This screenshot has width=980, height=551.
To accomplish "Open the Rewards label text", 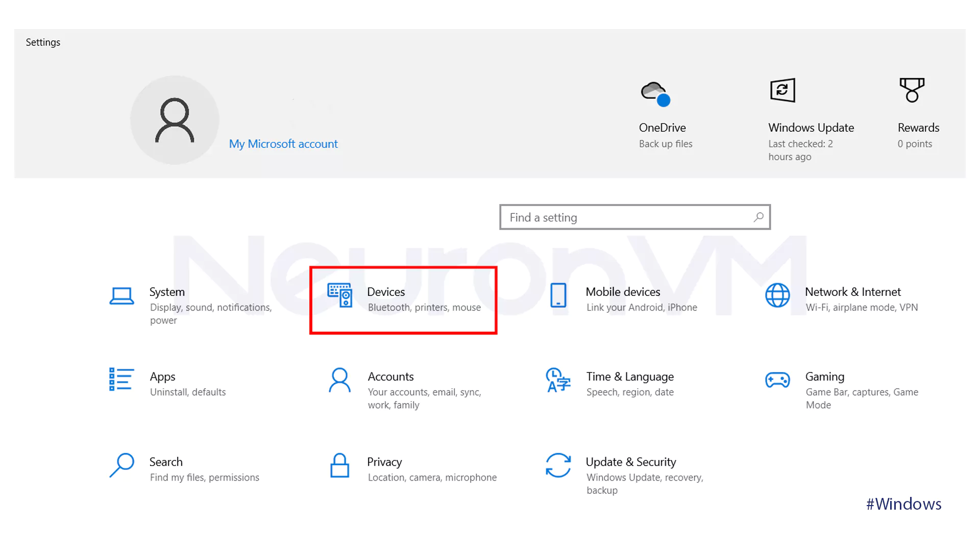I will (918, 128).
